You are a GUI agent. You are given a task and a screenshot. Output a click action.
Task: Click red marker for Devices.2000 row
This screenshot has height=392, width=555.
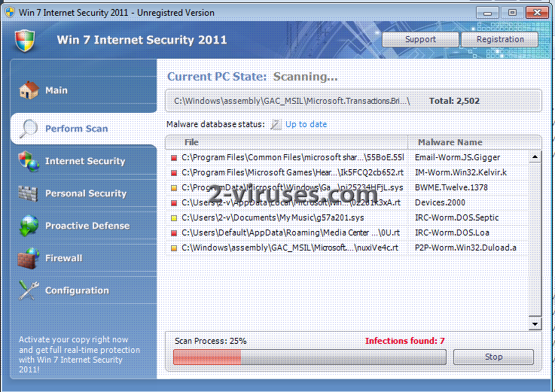point(174,203)
